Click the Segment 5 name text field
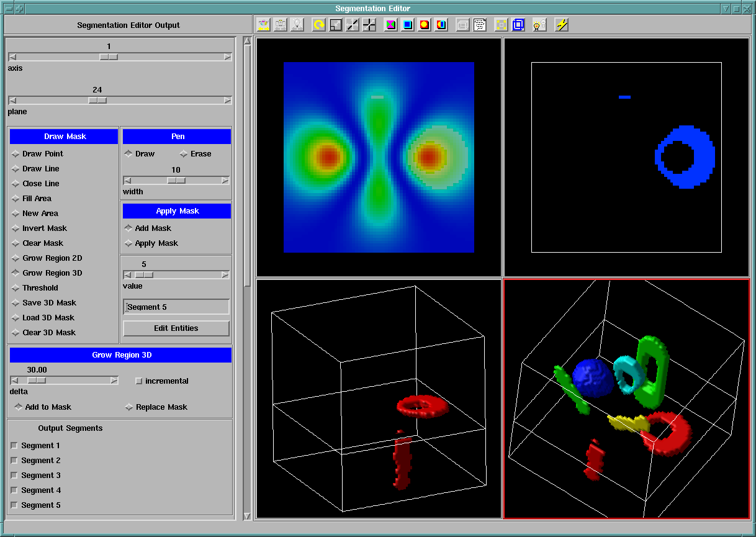 point(176,307)
